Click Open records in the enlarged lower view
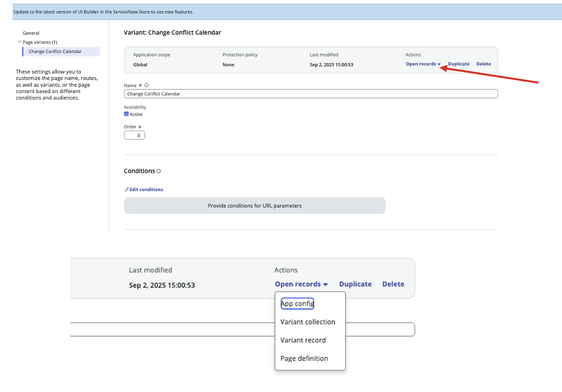Image resolution: width=562 pixels, height=392 pixels. 301,284
